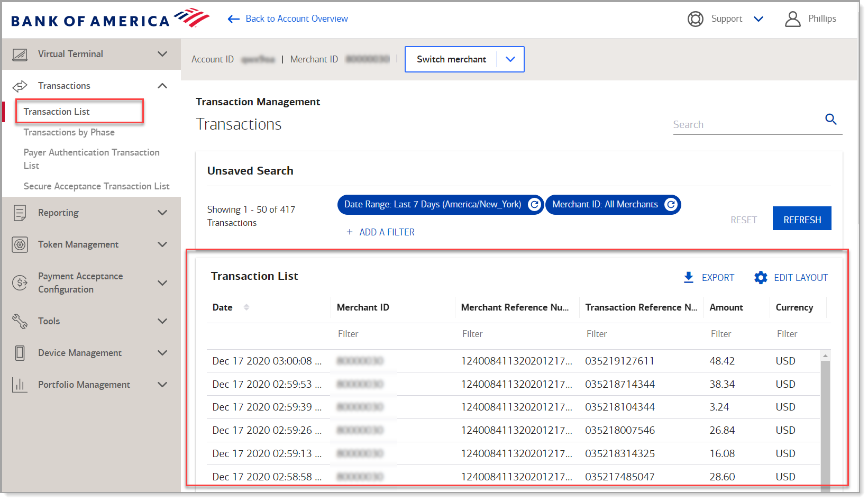Open the Phillips user profile icon
Image resolution: width=868 pixels, height=501 pixels.
[792, 19]
